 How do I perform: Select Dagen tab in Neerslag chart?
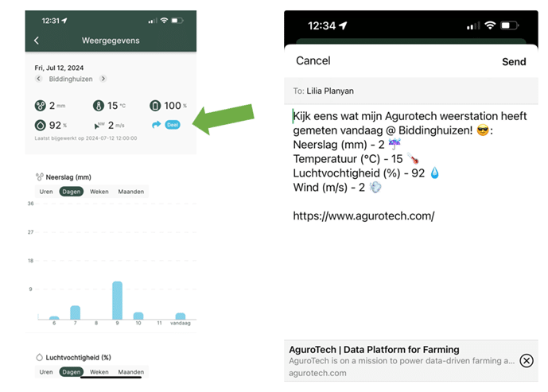coord(72,192)
